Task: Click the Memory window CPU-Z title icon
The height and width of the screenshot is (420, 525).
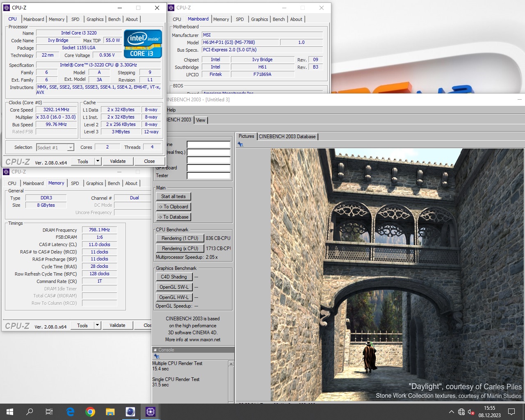Action: tap(6, 171)
